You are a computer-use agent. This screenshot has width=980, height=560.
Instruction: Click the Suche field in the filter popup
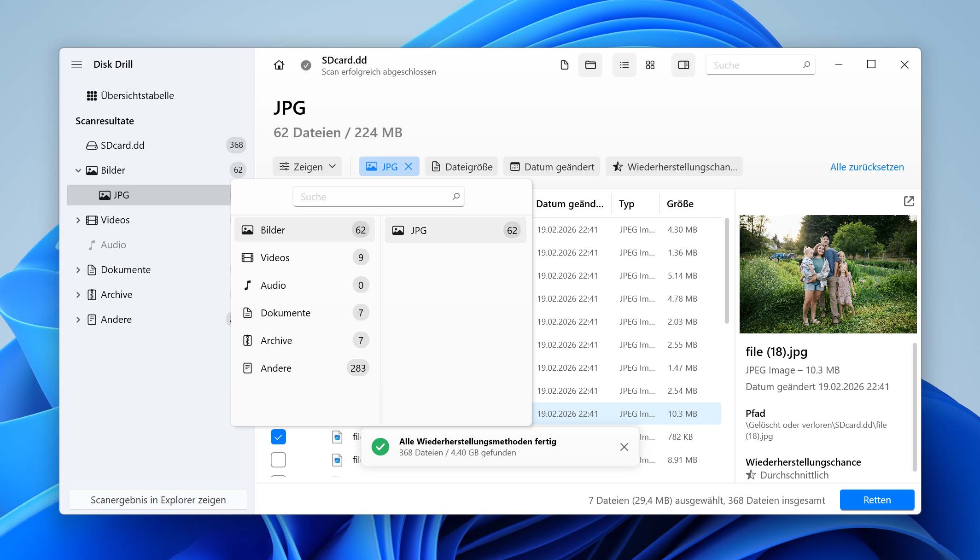coord(379,197)
